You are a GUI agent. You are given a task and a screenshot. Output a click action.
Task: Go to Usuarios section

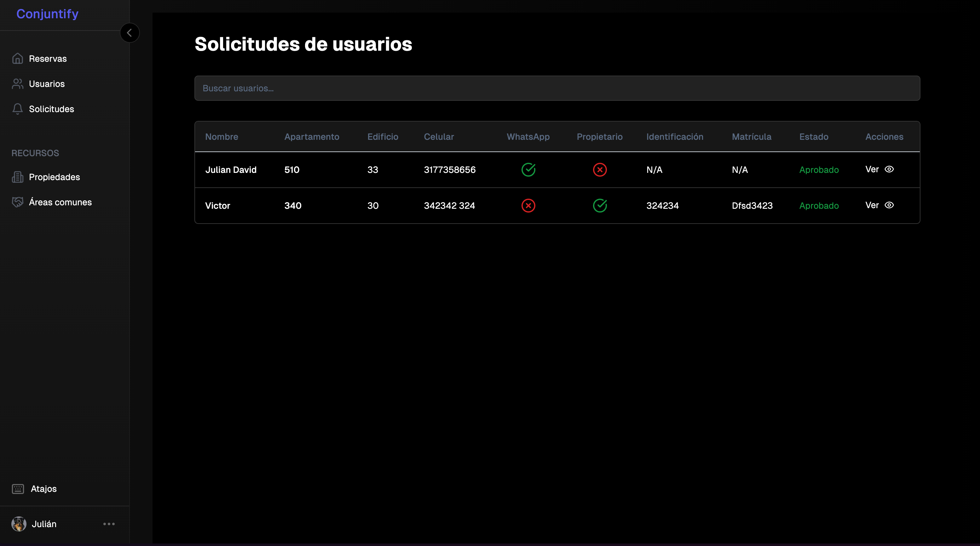[47, 84]
